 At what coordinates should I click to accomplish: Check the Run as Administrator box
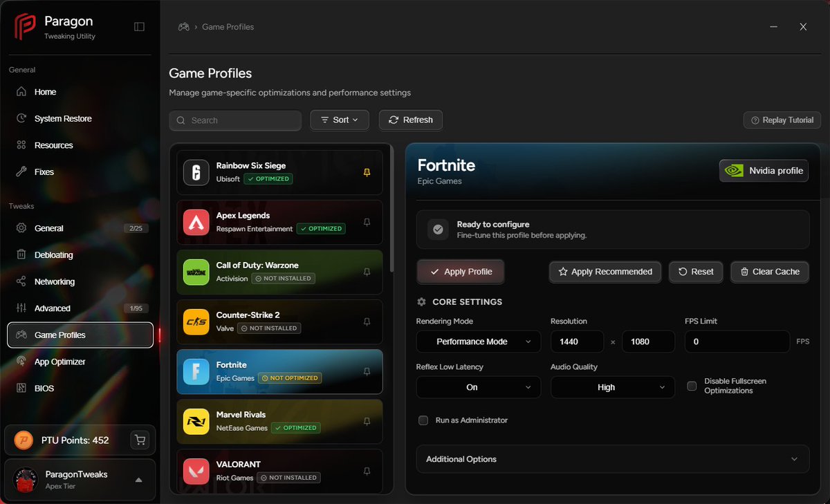click(x=423, y=420)
